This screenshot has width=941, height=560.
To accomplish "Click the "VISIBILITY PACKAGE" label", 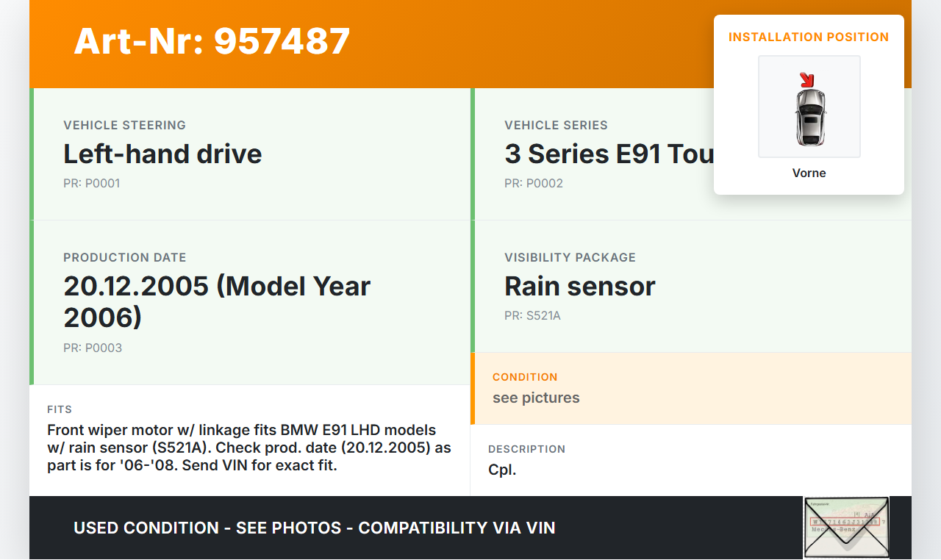I will point(570,257).
